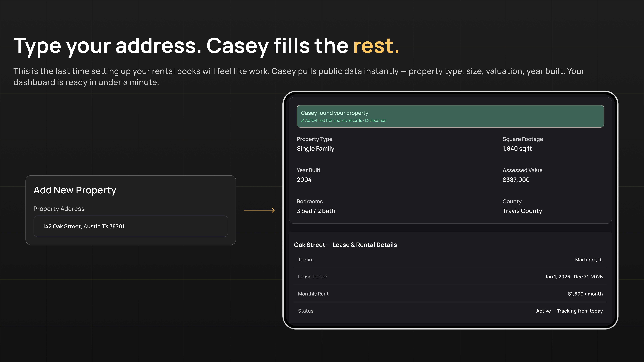Select the '3 bed / 2 bath' value
This screenshot has height=362, width=644.
point(316,211)
